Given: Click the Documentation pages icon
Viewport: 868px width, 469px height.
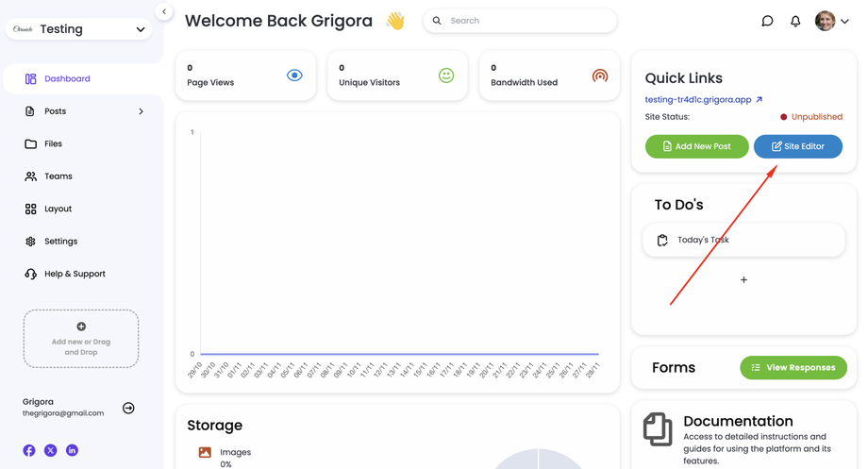Looking at the screenshot, I should click(658, 429).
